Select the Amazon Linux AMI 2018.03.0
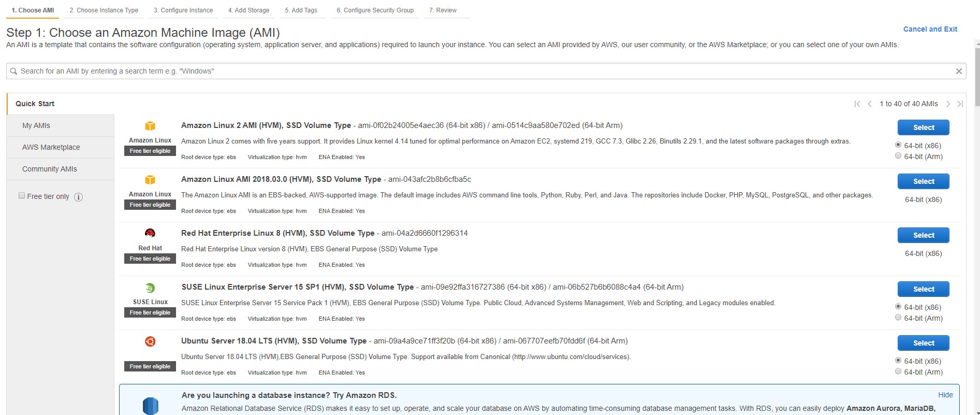 (x=924, y=181)
